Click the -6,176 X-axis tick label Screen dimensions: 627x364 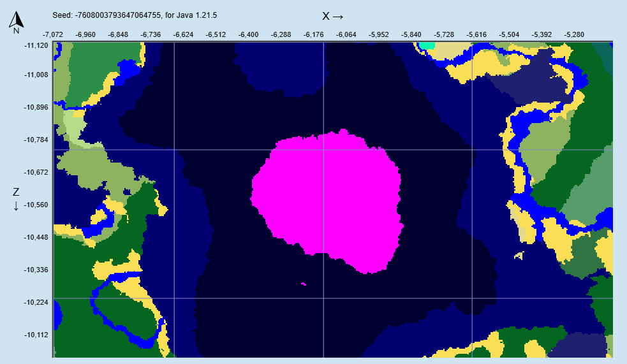coord(313,34)
